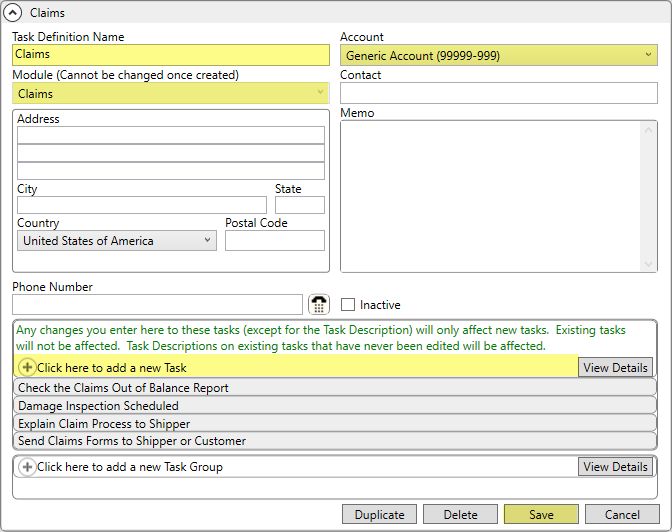Click the telephone dial icon
The height and width of the screenshot is (532, 672).
[x=318, y=305]
